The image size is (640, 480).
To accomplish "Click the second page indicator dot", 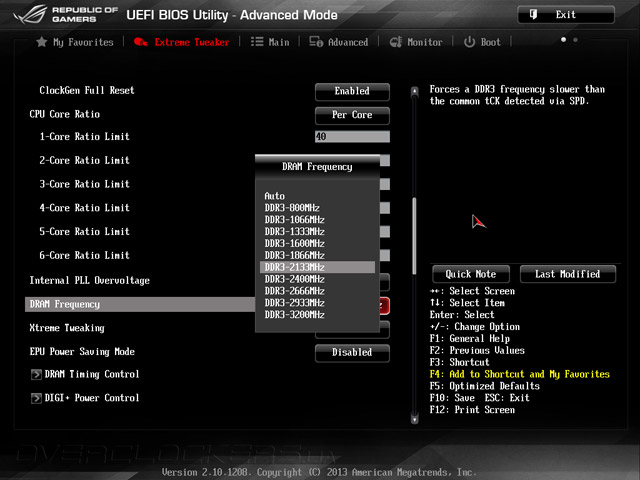I will pyautogui.click(x=576, y=40).
